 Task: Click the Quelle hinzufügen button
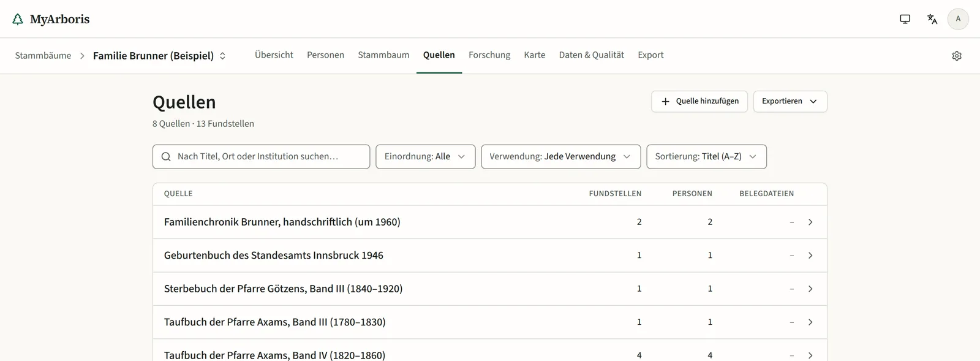click(x=699, y=102)
